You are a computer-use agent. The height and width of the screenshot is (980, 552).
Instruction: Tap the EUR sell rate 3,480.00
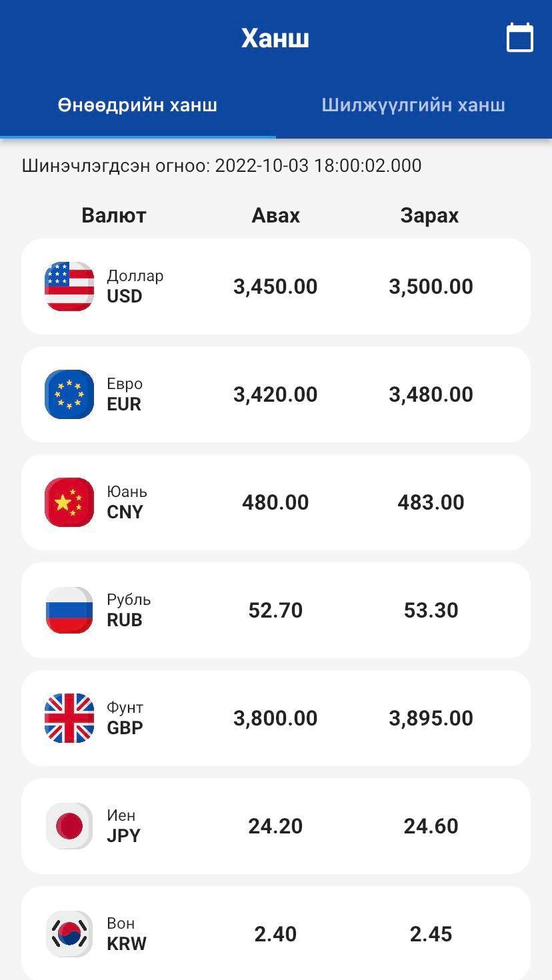(431, 394)
